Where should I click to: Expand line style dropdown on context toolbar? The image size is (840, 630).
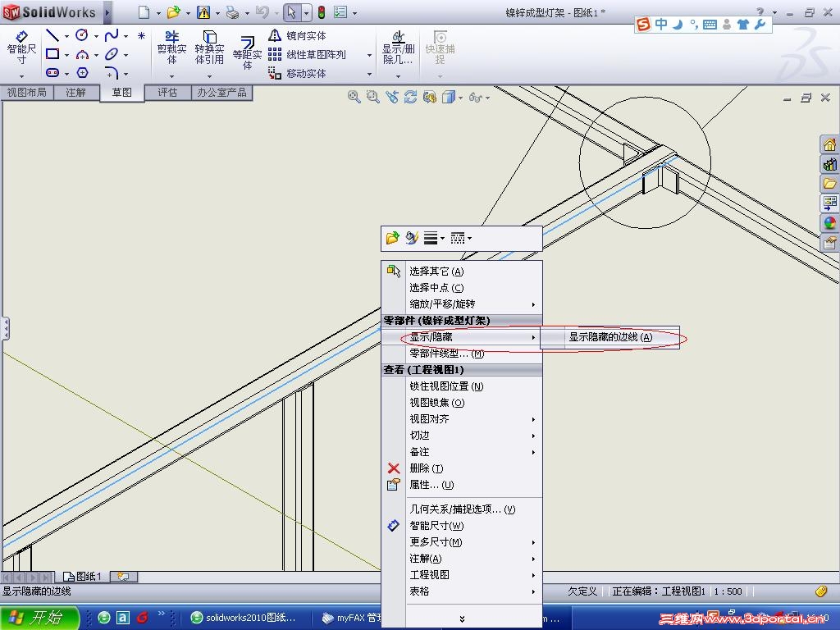[x=470, y=238]
